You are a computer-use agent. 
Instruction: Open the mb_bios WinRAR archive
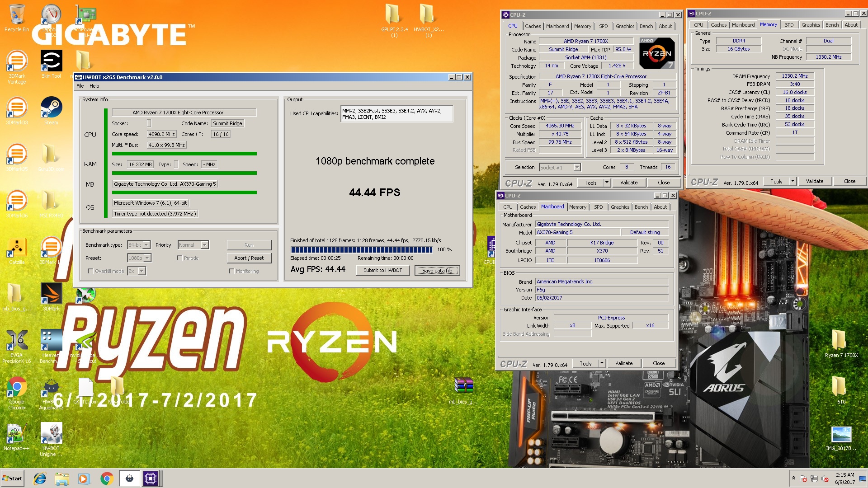pos(463,390)
